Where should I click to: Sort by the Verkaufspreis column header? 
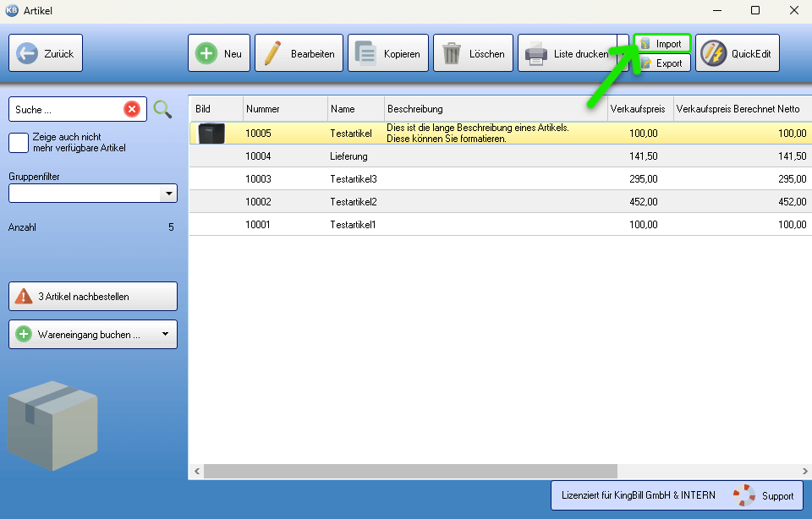tap(637, 109)
